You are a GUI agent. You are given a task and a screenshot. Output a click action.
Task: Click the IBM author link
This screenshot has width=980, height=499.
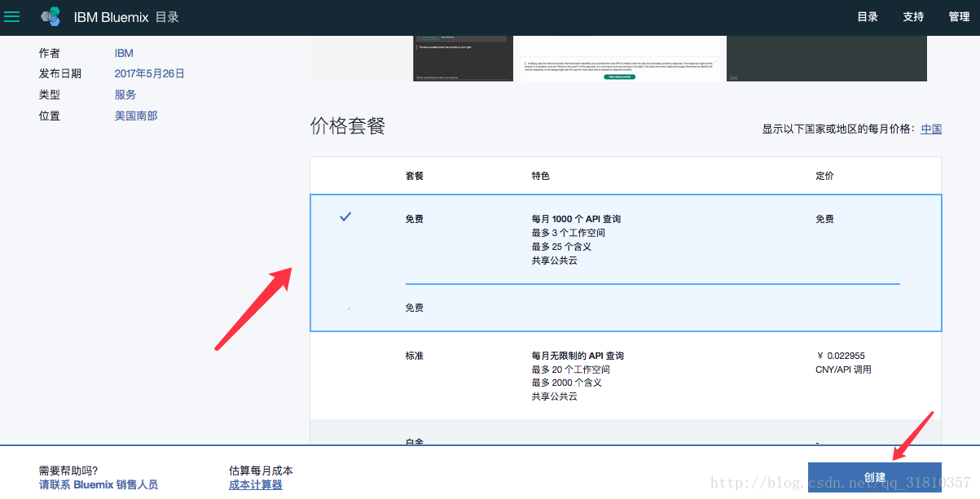pyautogui.click(x=124, y=53)
